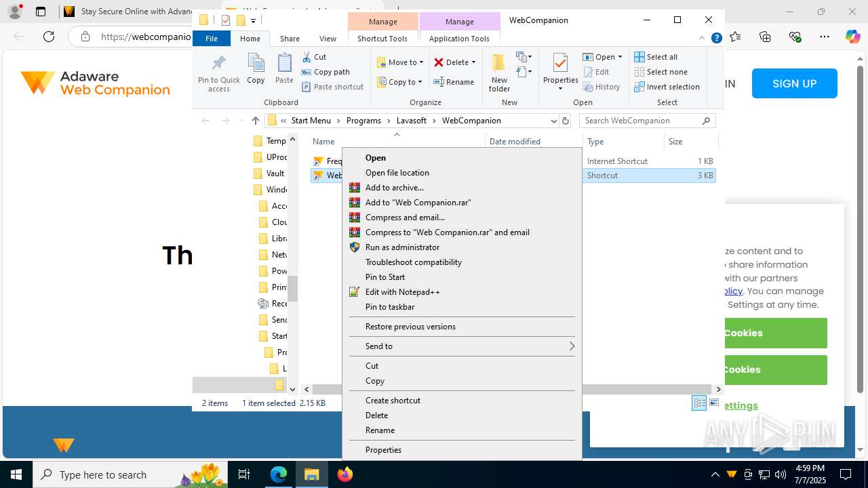Click Pin to Quick access icon

218,73
